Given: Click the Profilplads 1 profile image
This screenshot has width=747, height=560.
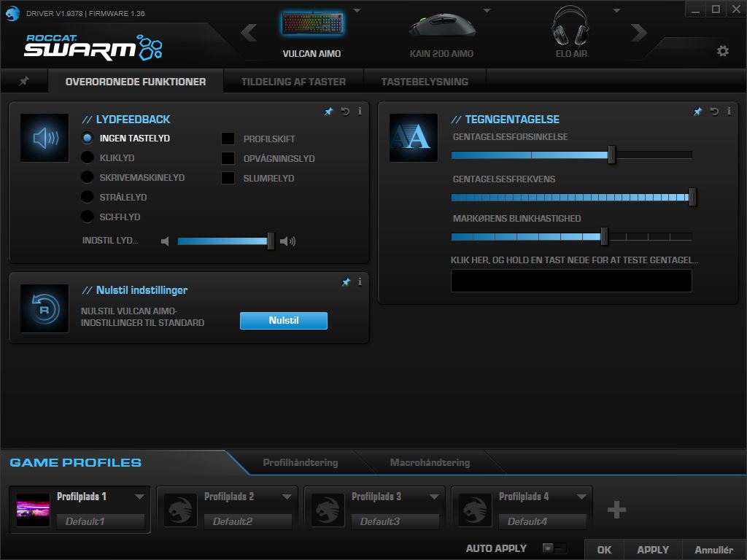Looking at the screenshot, I should 33,510.
